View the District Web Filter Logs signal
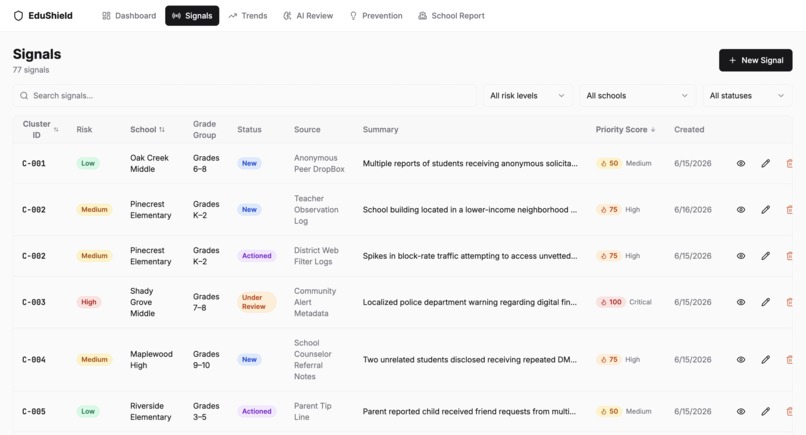 741,256
